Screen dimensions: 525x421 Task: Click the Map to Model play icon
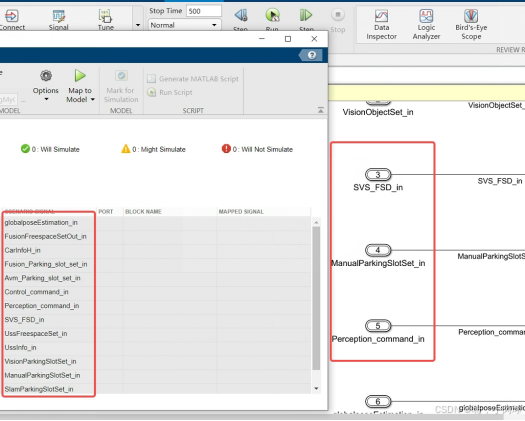tap(80, 76)
